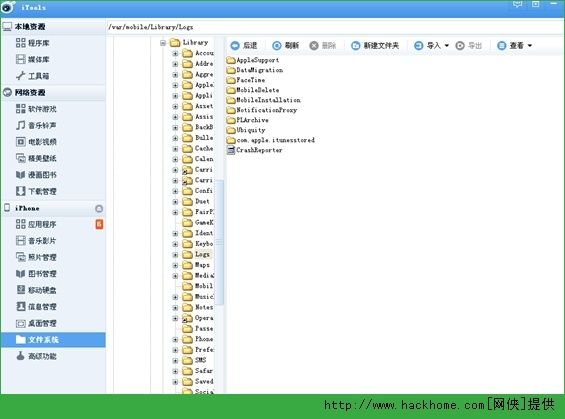
Task: Click the red badge on 应用程序
Action: 99,224
